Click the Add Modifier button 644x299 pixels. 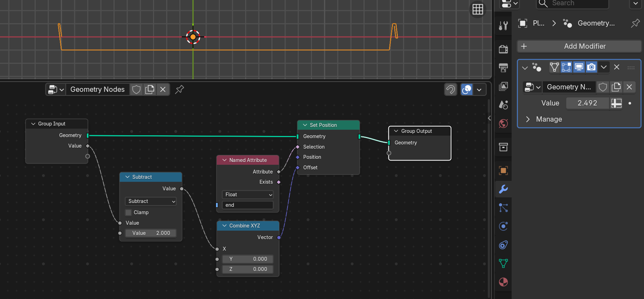579,46
